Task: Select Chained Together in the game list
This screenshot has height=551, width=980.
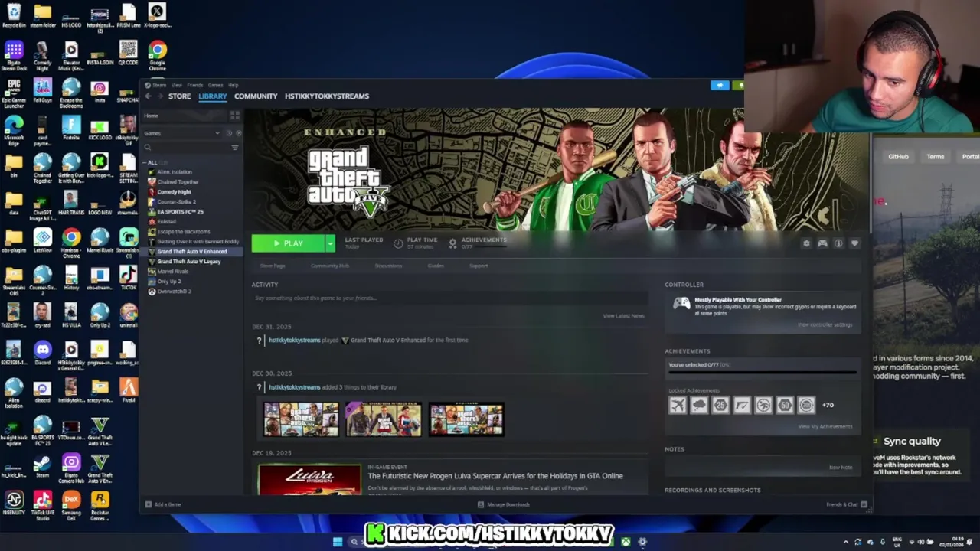Action: (177, 182)
